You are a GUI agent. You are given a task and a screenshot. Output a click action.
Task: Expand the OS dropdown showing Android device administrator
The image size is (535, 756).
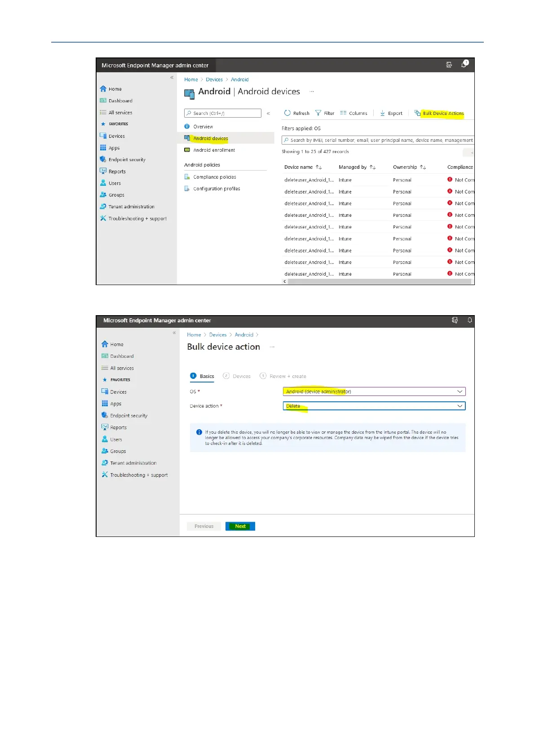click(x=374, y=391)
